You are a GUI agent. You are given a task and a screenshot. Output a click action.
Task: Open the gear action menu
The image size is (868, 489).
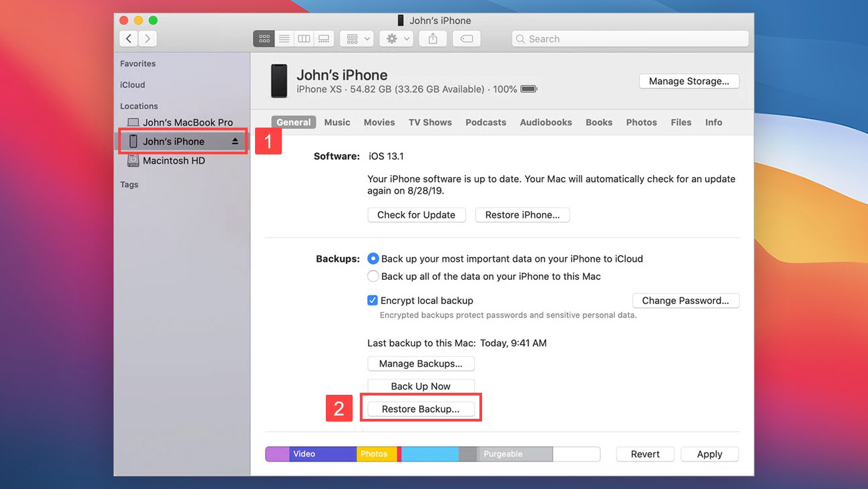pos(396,39)
